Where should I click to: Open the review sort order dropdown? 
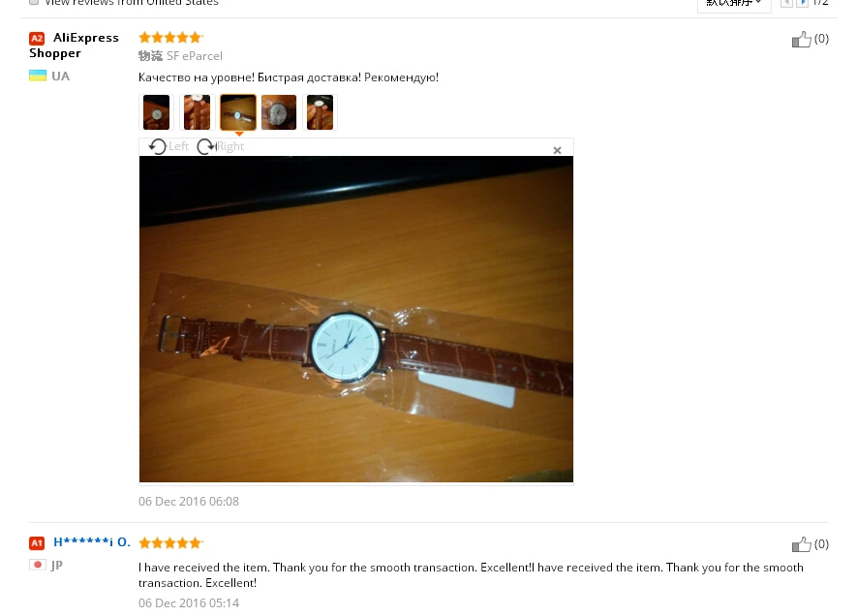point(734,3)
